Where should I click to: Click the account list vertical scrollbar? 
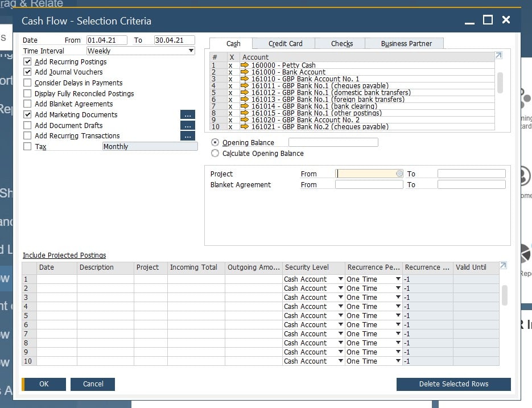click(x=500, y=83)
